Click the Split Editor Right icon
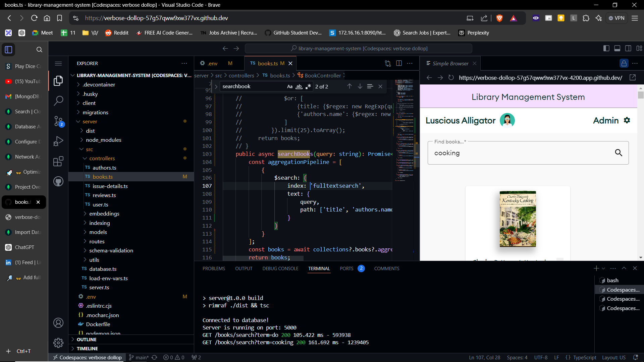The image size is (644, 362). coord(399,63)
